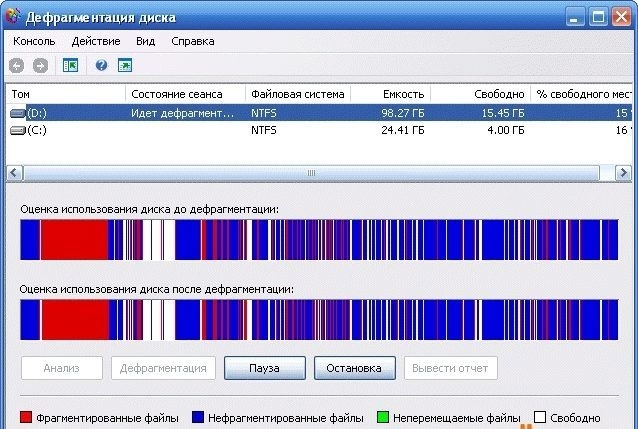This screenshot has width=638, height=429.
Task: Open the Справка menu
Action: [x=193, y=41]
